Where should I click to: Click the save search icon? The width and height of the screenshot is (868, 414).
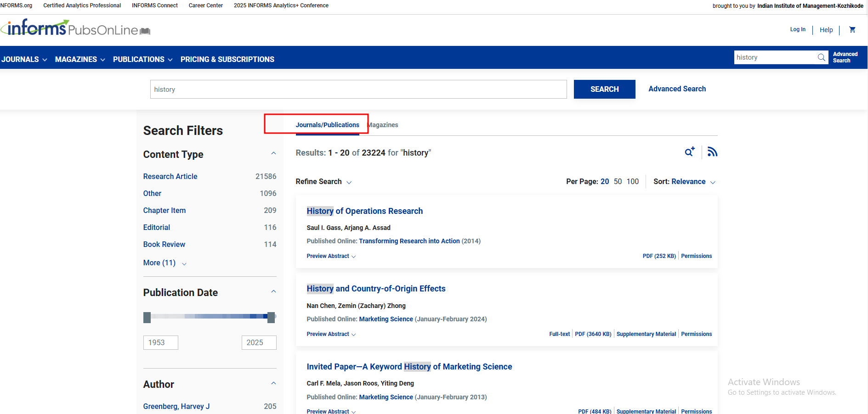689,152
